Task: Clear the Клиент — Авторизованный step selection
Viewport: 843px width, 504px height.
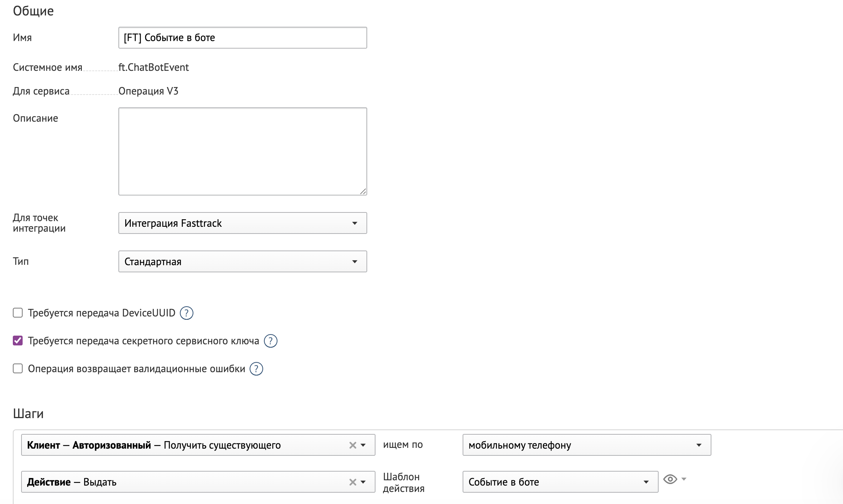Action: pos(353,445)
